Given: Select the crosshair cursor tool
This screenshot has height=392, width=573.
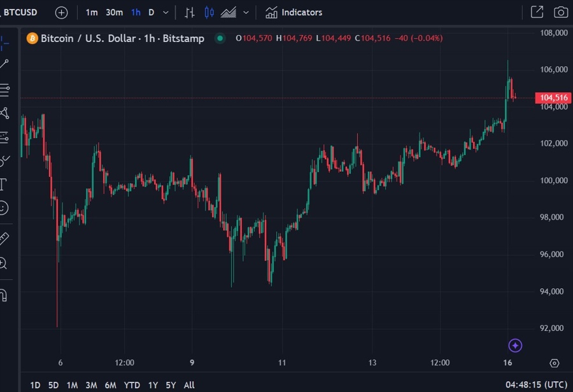Looking at the screenshot, I should 4,43.
